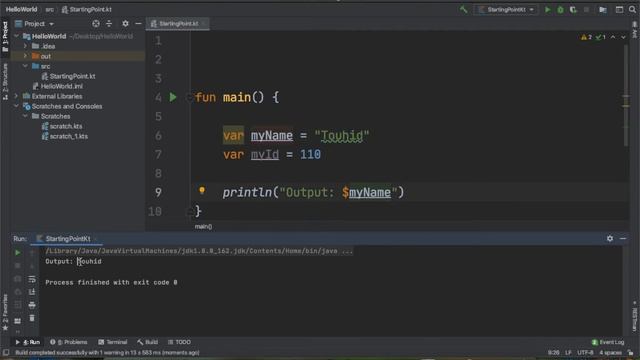Click the editor vertical scrollbar

tap(626, 96)
